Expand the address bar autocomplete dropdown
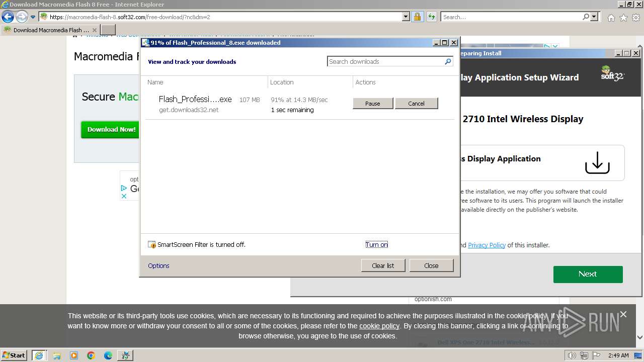Screen dimensions: 644x362 click(x=406, y=17)
